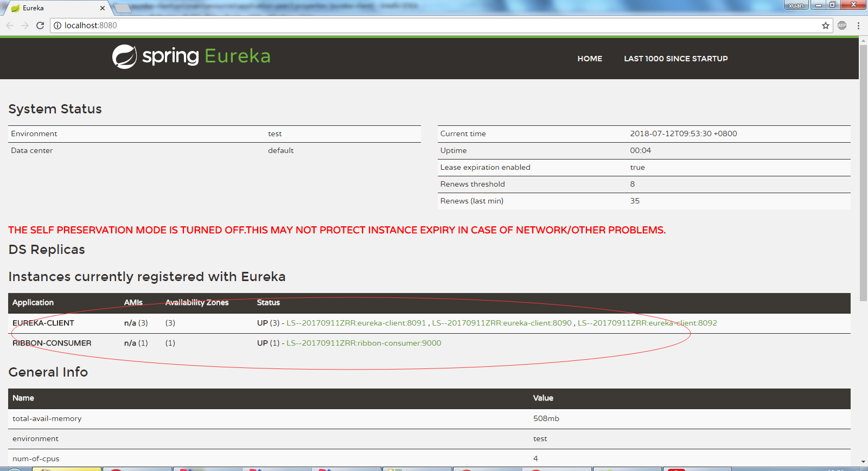Image resolution: width=868 pixels, height=471 pixels.
Task: Click the General Info Value column header
Action: point(543,398)
